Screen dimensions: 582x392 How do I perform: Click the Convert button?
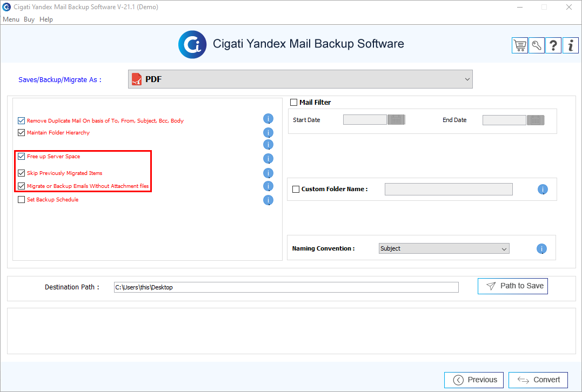(538, 380)
